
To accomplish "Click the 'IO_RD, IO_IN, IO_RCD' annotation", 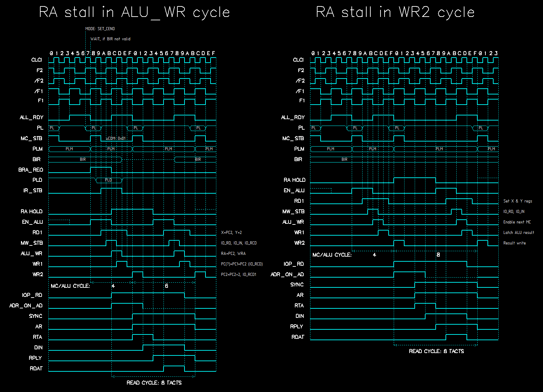I will click(x=239, y=243).
